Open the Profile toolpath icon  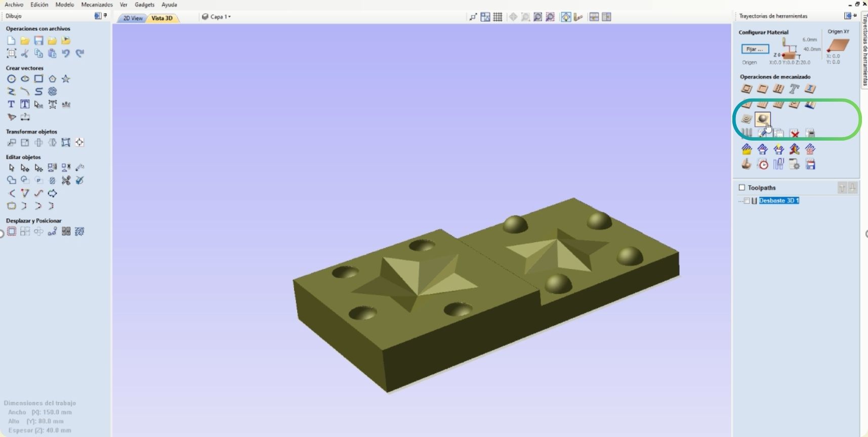[747, 89]
